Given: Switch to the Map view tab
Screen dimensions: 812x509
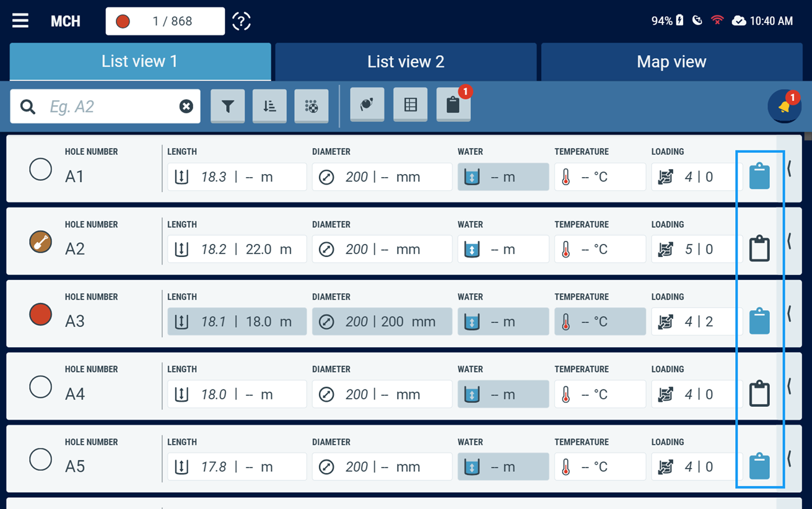Looking at the screenshot, I should (x=671, y=62).
